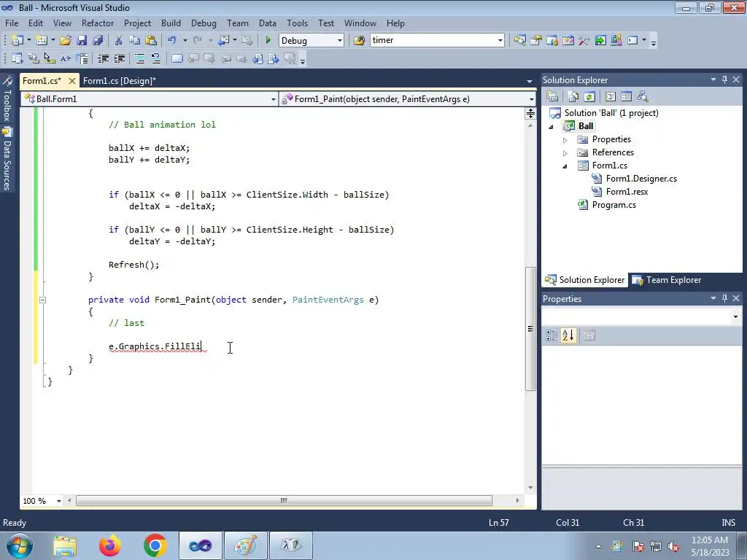Open the 100 % zoom level dropdown
This screenshot has width=747, height=560.
[59, 501]
